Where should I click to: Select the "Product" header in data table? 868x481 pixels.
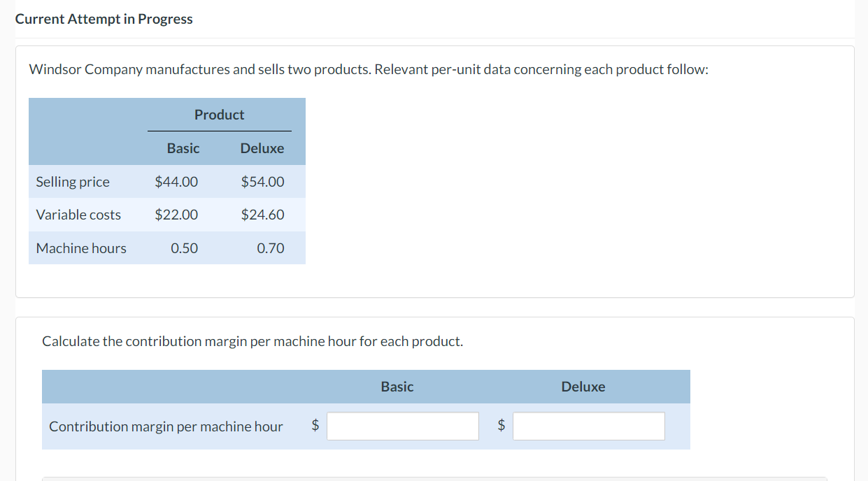(219, 115)
